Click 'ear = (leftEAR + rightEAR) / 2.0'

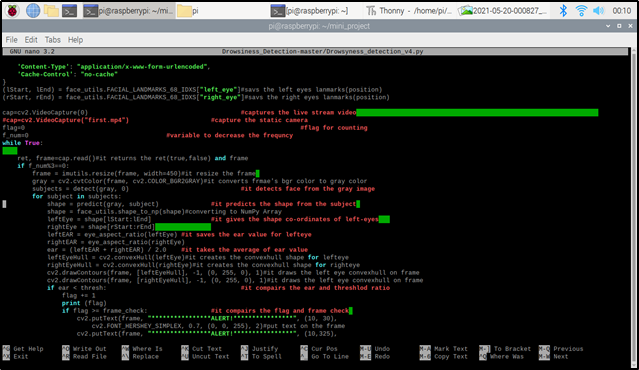106,250
